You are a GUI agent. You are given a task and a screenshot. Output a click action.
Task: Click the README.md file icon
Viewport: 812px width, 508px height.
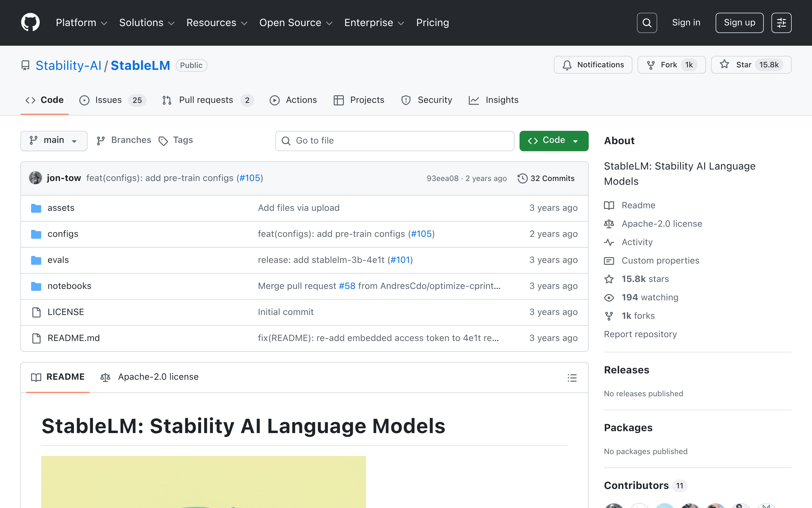tap(36, 338)
